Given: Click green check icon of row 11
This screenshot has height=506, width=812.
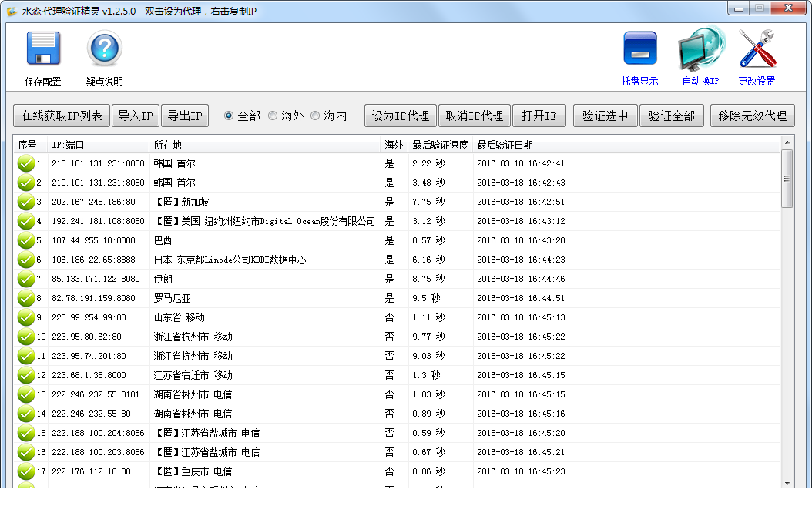Looking at the screenshot, I should [26, 356].
